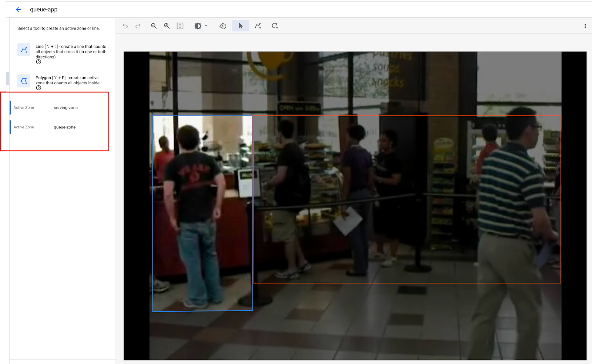Image resolution: width=592 pixels, height=364 pixels.
Task: Click the Line tool button in sidebar
Action: pos(24,50)
